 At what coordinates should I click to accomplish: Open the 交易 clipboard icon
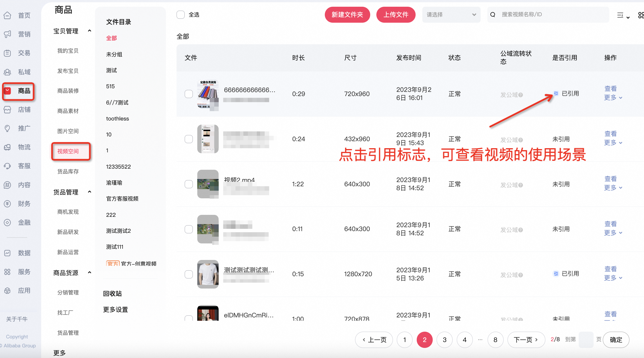8,53
